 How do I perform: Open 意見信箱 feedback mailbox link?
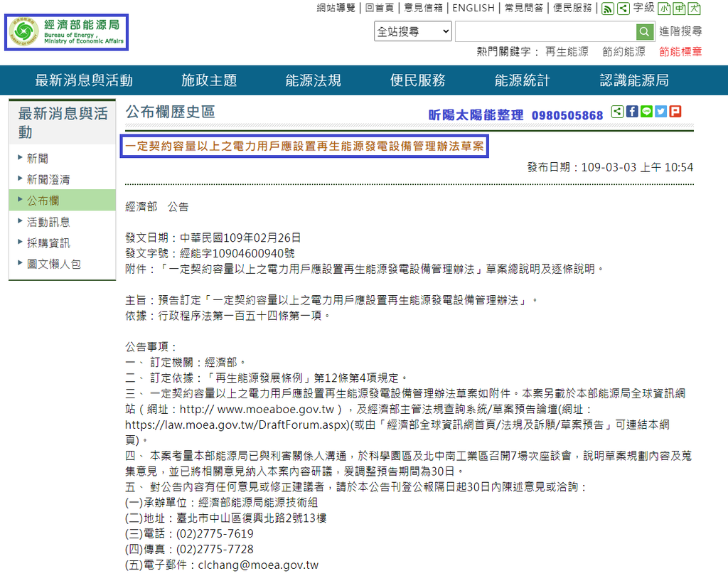click(x=423, y=8)
